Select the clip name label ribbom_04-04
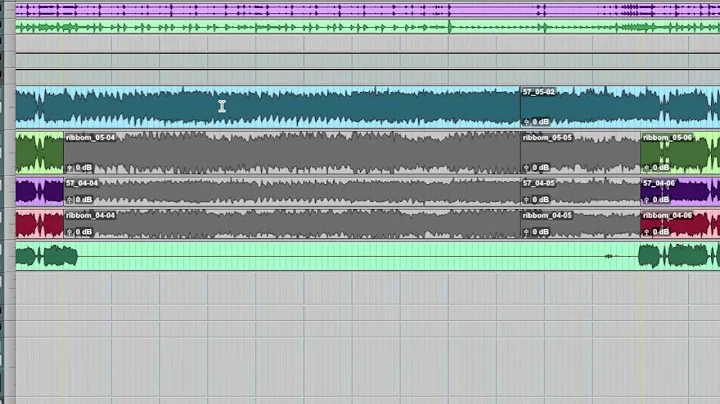Image resolution: width=720 pixels, height=404 pixels. coord(90,216)
